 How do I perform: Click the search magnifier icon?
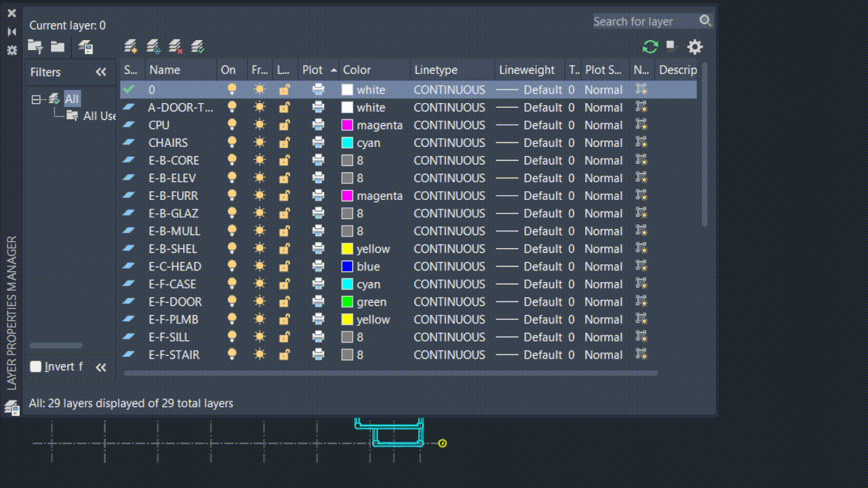pos(705,21)
